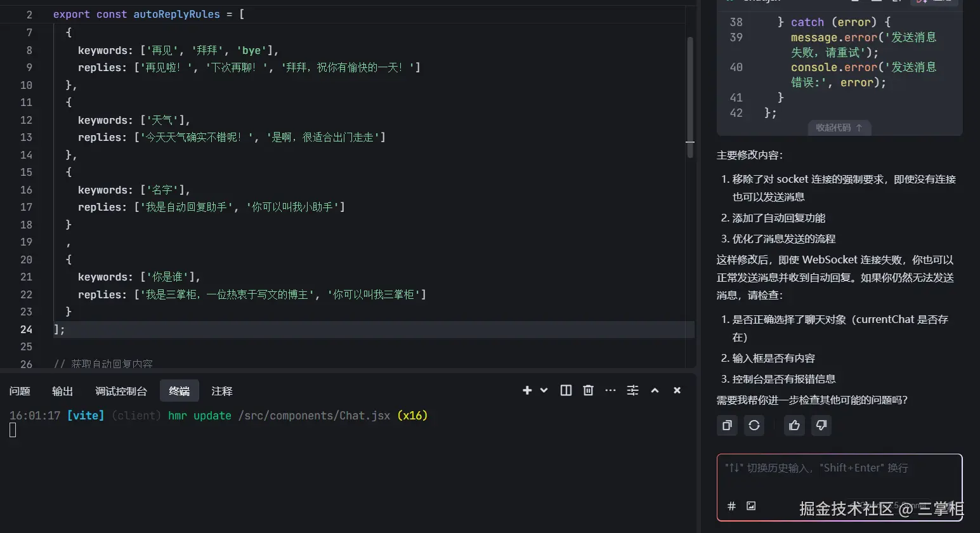This screenshot has width=980, height=533.
Task: Add a new terminal with the plus icon
Action: coord(526,390)
